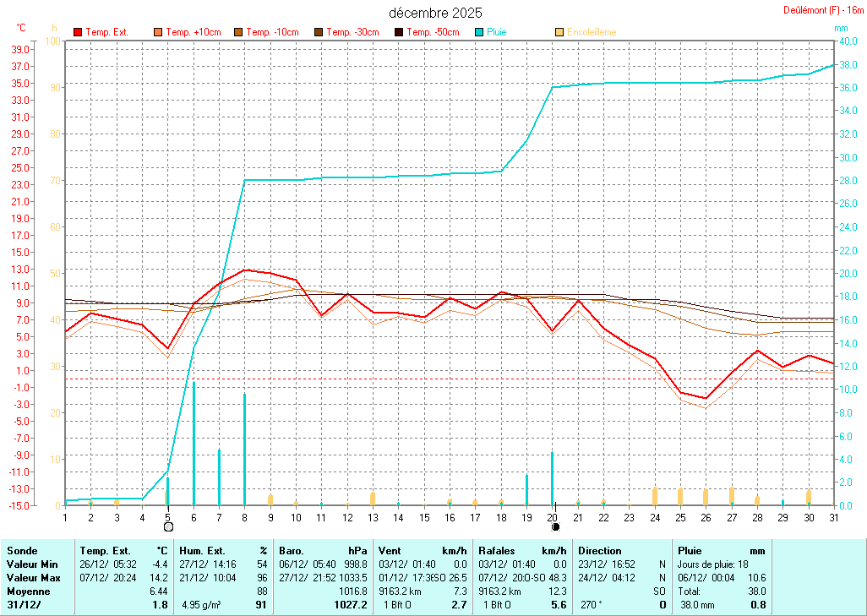Click the décembre 2025 chart title

pyautogui.click(x=435, y=13)
